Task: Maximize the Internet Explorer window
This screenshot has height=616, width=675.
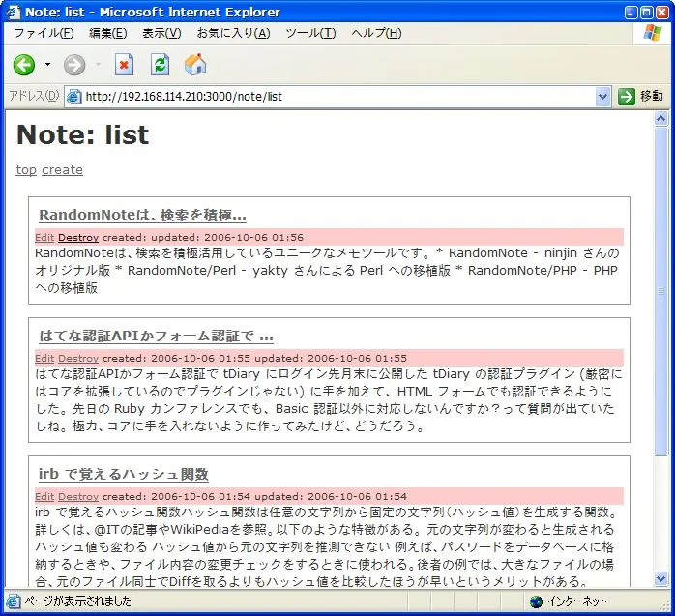Action: click(x=646, y=13)
